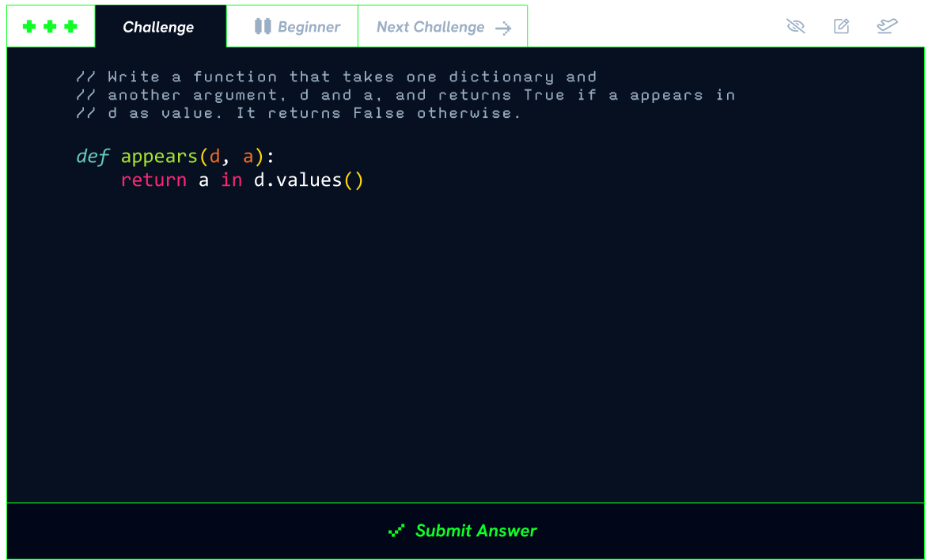932x560 pixels.
Task: Click the comment line ending "False otherwise."
Action: coord(299,113)
